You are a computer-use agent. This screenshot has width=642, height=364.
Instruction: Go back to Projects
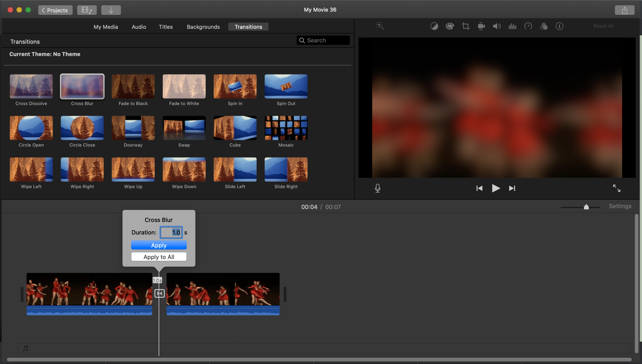[x=55, y=10]
